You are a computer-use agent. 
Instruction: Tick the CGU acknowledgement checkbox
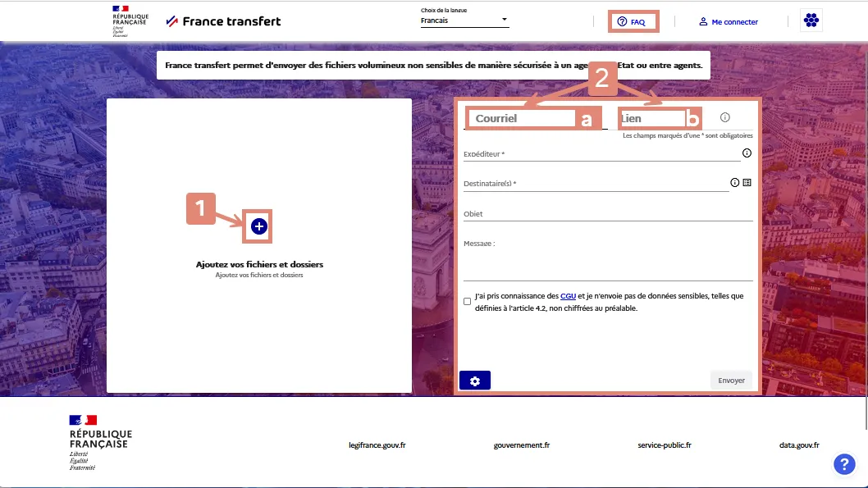[467, 302]
